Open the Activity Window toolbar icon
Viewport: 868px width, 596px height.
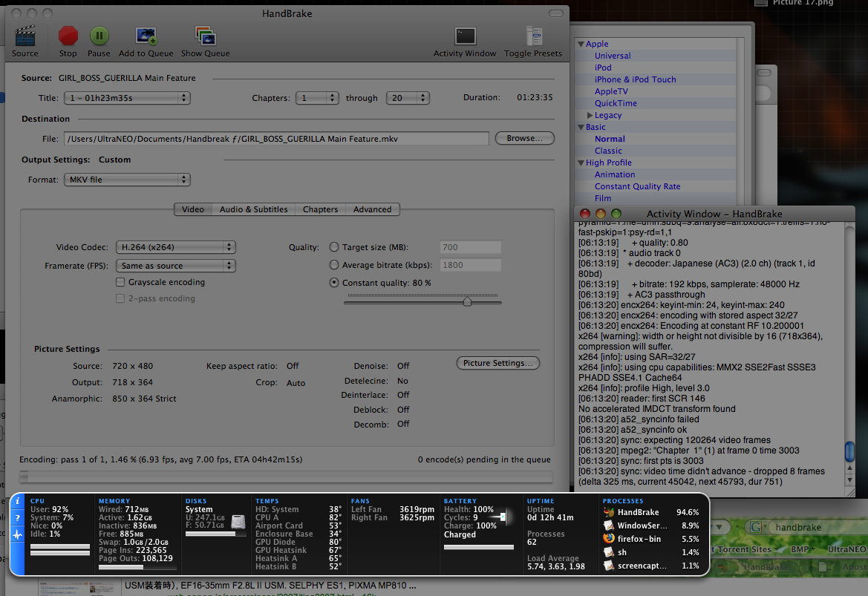click(465, 36)
